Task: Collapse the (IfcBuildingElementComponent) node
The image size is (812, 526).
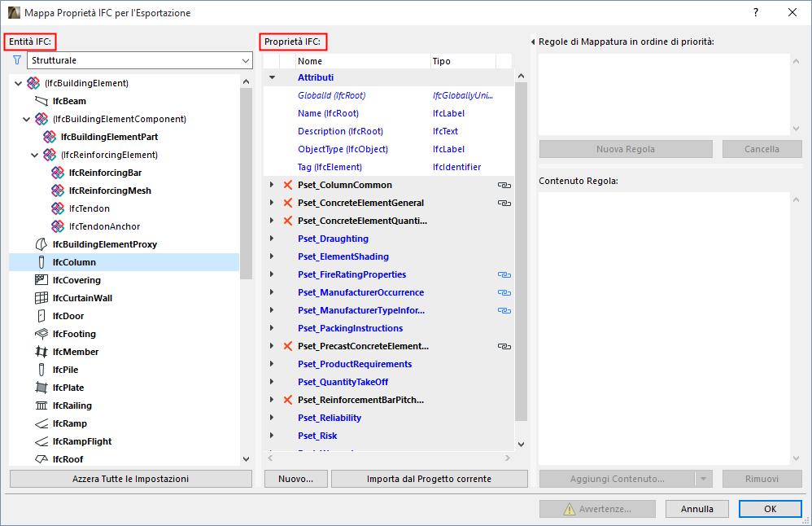Action: (26, 119)
